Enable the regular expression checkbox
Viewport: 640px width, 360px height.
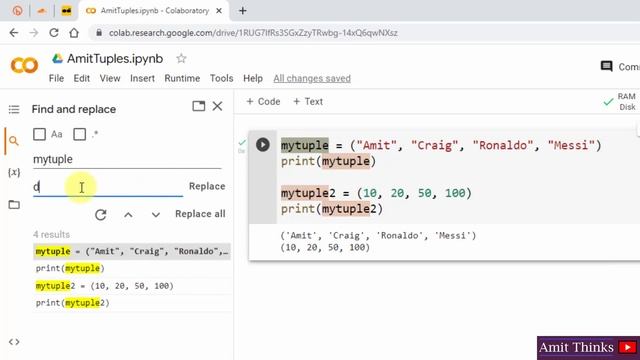click(x=80, y=134)
